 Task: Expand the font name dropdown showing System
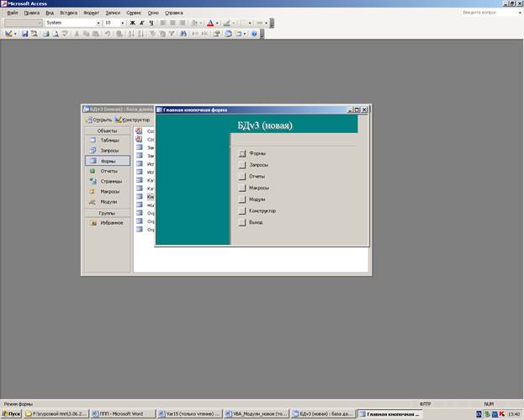point(98,23)
